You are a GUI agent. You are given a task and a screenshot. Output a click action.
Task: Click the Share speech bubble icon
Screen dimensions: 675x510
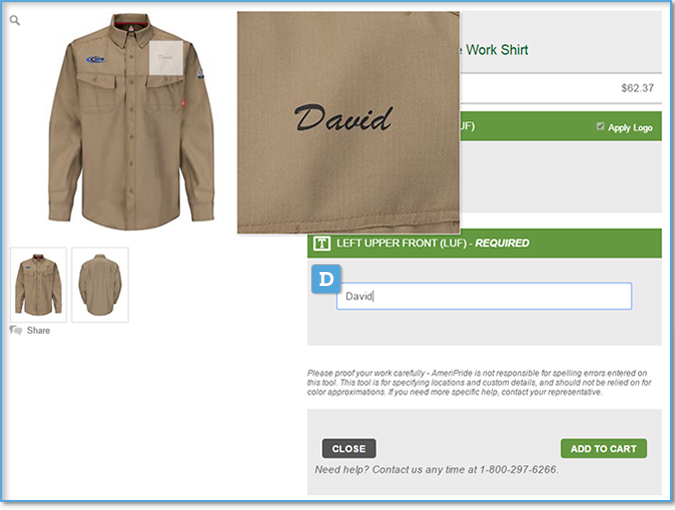[x=16, y=330]
